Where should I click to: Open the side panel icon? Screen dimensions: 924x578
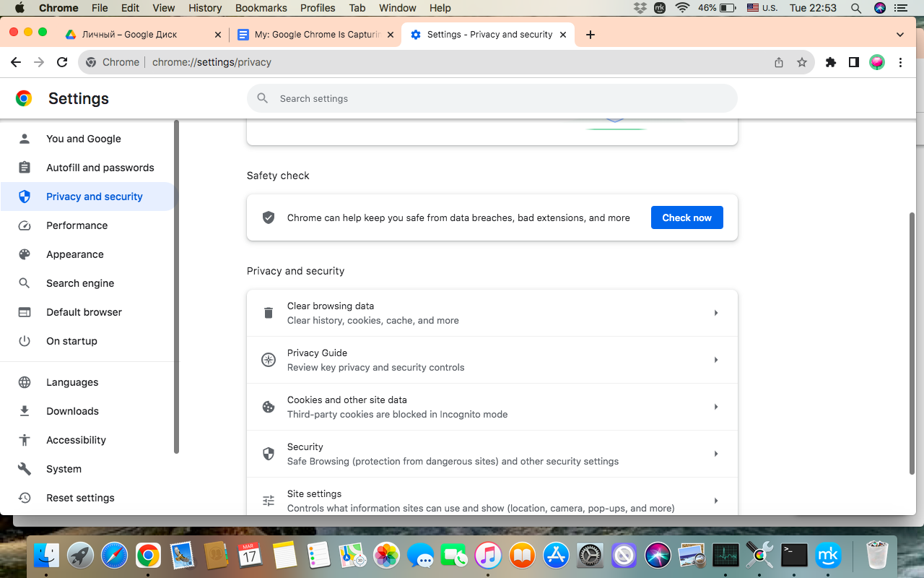point(853,62)
